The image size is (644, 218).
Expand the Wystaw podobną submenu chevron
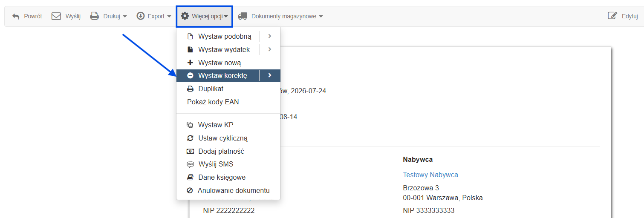[x=270, y=37]
